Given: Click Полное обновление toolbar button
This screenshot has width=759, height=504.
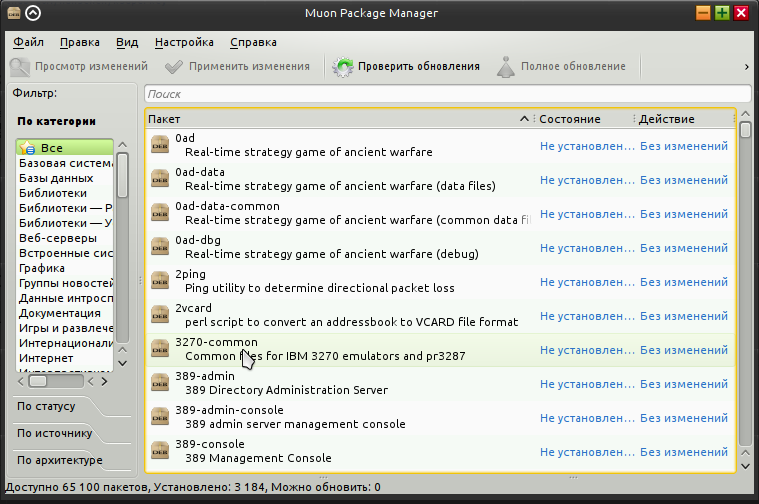Looking at the screenshot, I should coord(562,67).
